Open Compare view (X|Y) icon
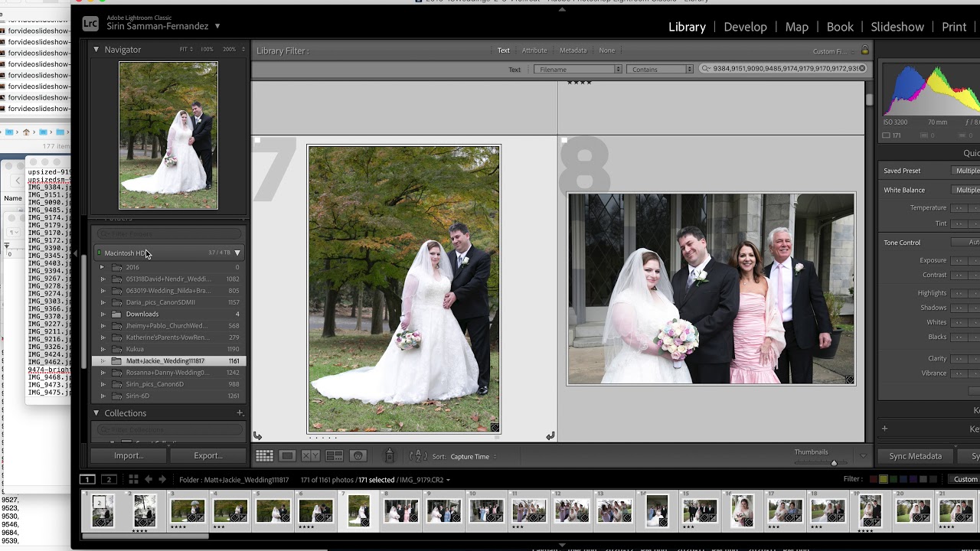980x551 pixels. click(310, 456)
